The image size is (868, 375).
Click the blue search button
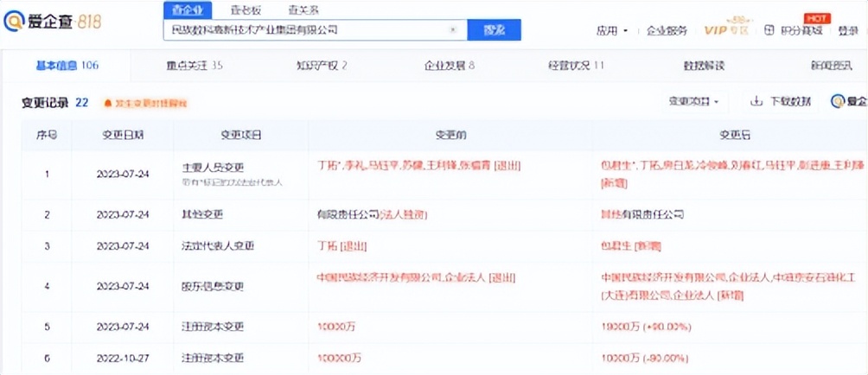coord(494,30)
